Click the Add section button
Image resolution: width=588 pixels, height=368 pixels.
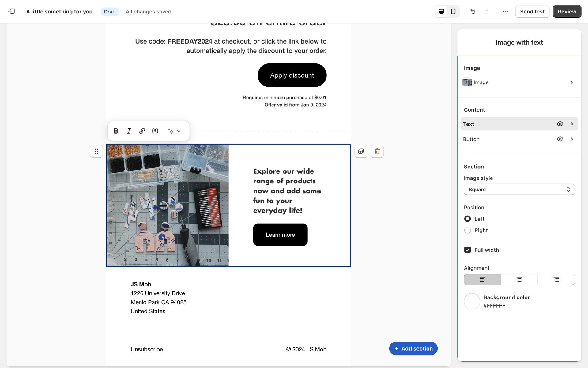(413, 348)
